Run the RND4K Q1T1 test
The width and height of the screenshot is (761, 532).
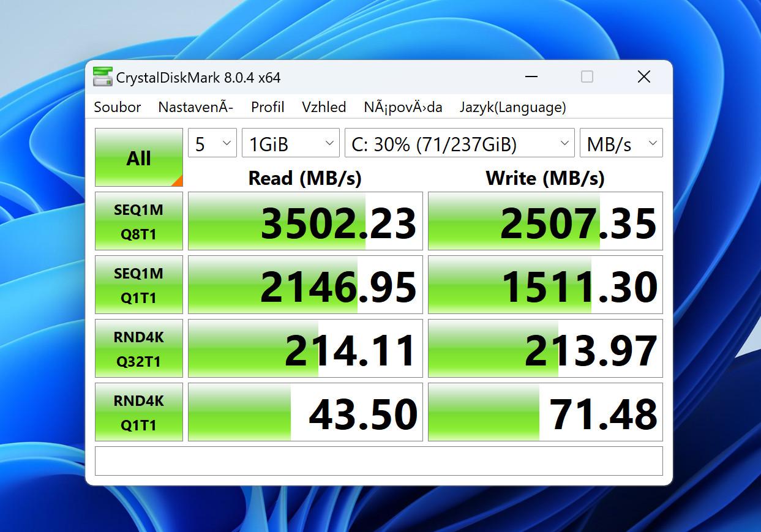pyautogui.click(x=139, y=412)
